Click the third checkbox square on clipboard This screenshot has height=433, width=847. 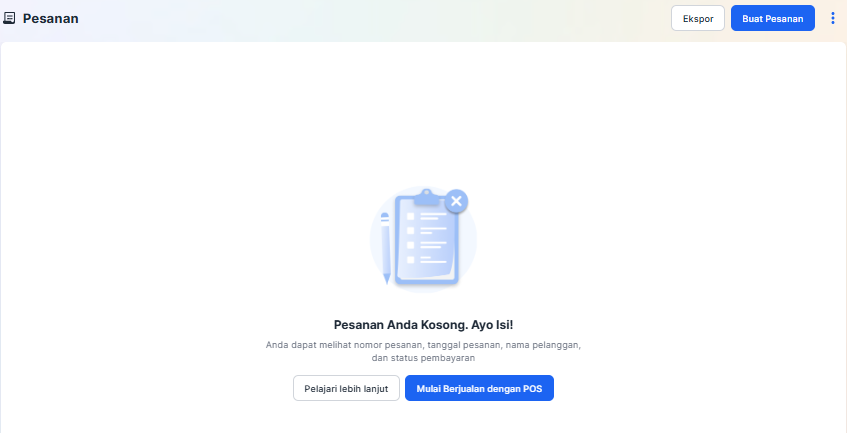coord(410,245)
